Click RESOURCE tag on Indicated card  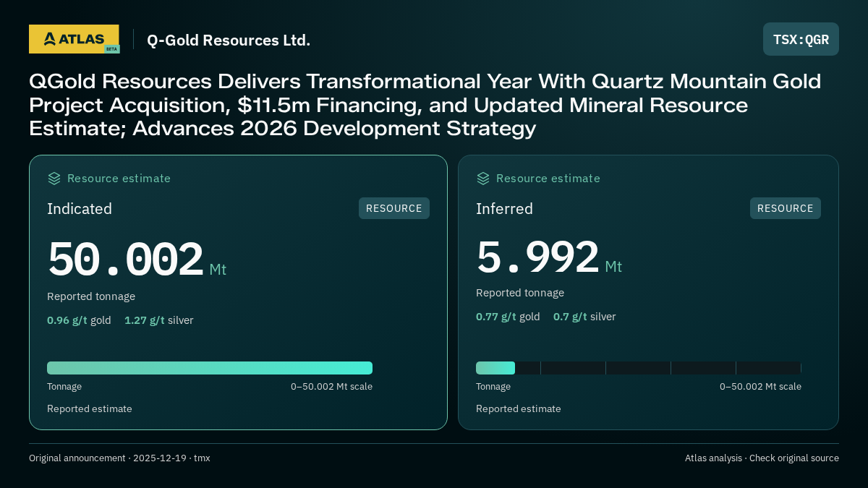394,208
